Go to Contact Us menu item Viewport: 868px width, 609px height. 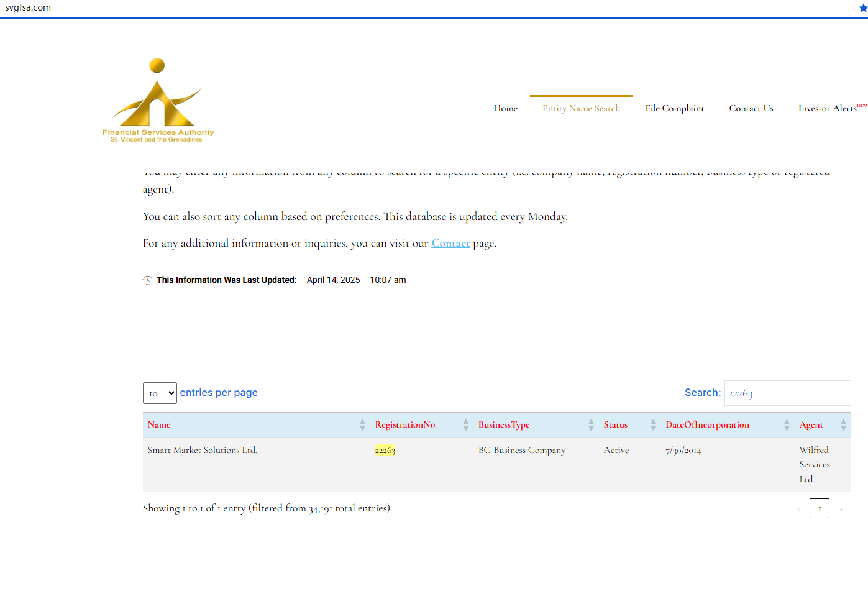pyautogui.click(x=751, y=108)
